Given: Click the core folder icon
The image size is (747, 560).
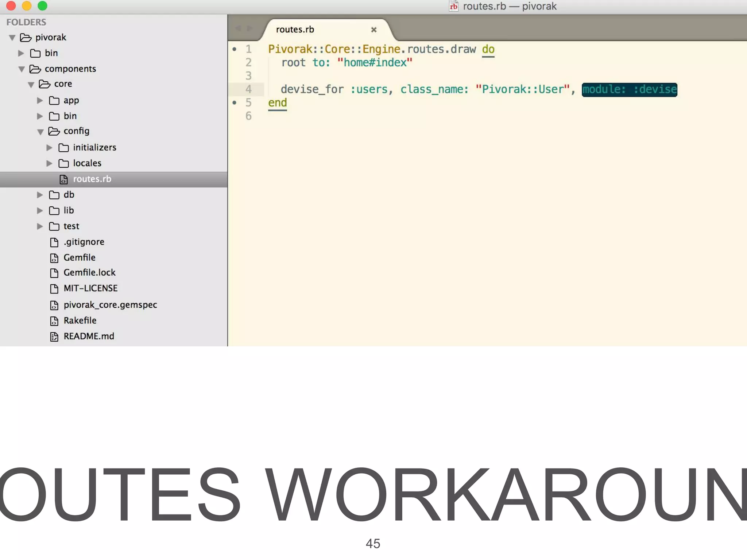Looking at the screenshot, I should (44, 84).
